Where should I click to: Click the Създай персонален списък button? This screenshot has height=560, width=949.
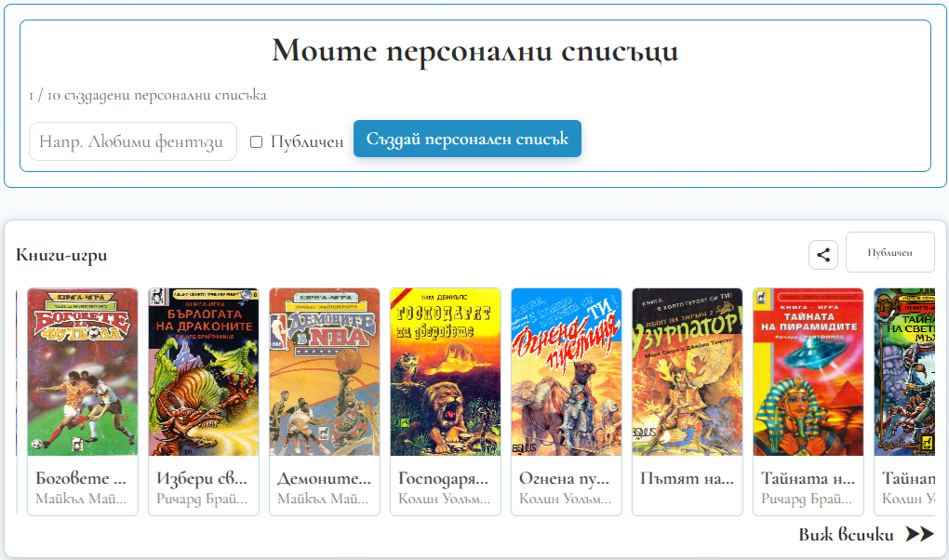click(x=467, y=139)
